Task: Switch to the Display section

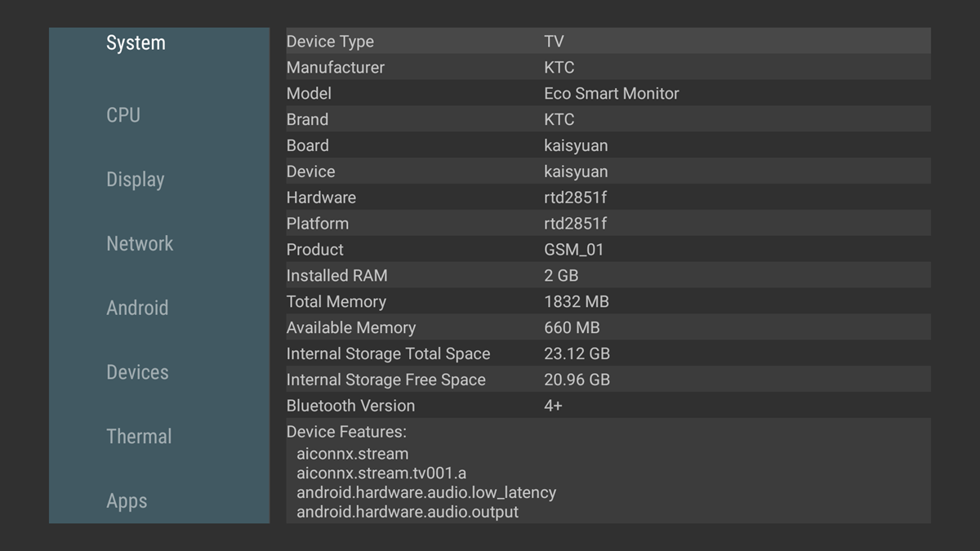Action: (x=136, y=180)
